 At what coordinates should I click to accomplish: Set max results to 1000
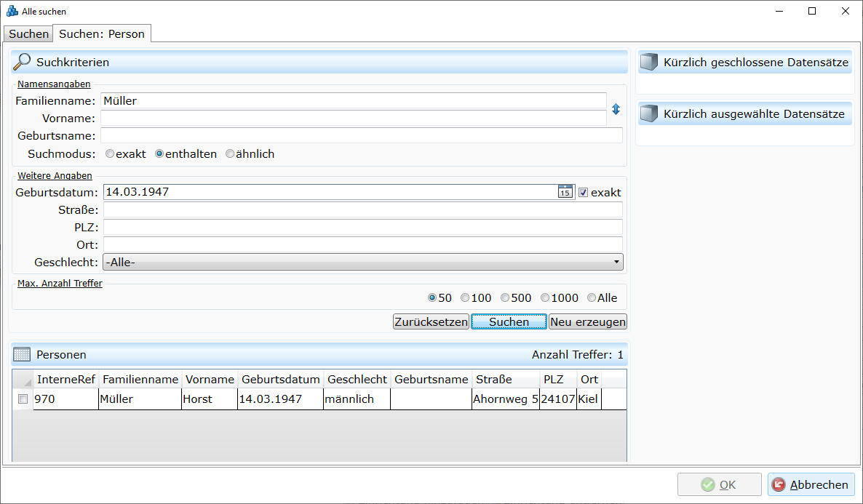pyautogui.click(x=545, y=298)
